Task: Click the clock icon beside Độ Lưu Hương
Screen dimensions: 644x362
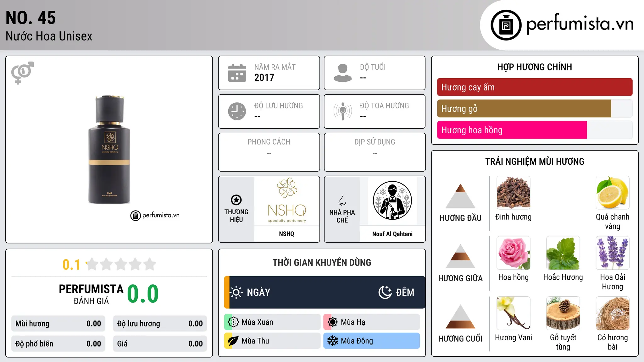Action: pyautogui.click(x=237, y=111)
